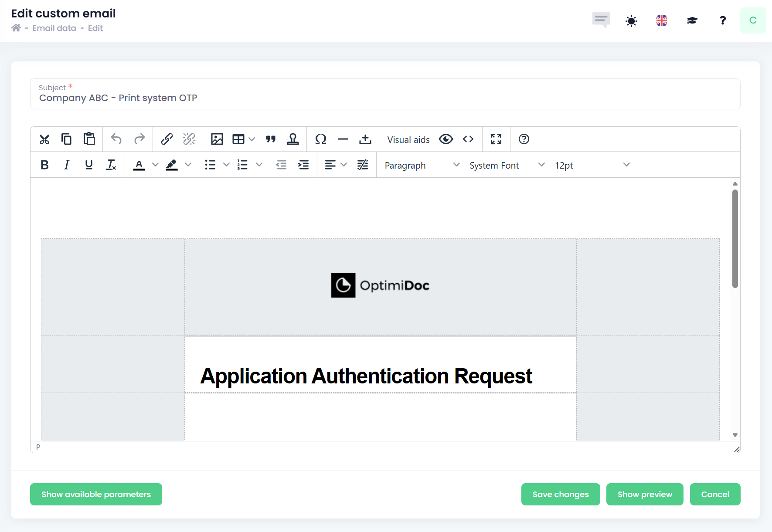Viewport: 772px width, 532px height.
Task: Click the text color swatch button
Action: [139, 165]
